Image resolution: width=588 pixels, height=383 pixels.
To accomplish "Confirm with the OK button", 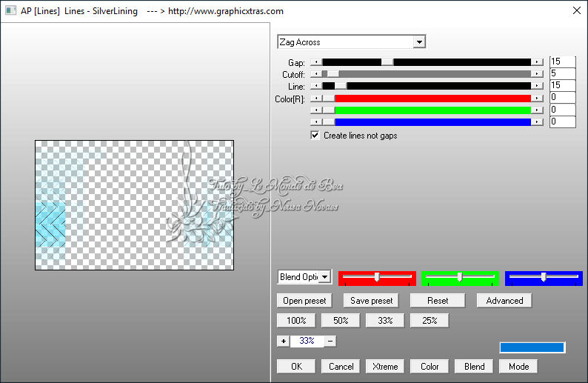I will pos(296,367).
